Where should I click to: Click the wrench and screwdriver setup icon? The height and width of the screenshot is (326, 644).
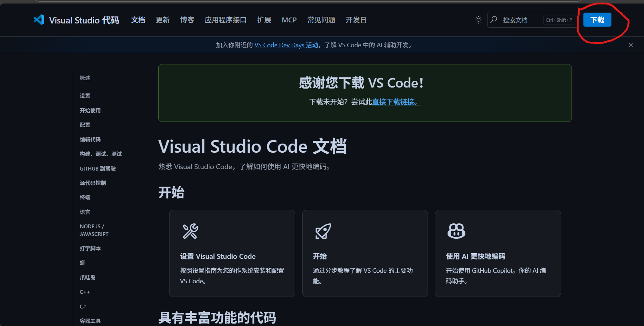point(190,231)
